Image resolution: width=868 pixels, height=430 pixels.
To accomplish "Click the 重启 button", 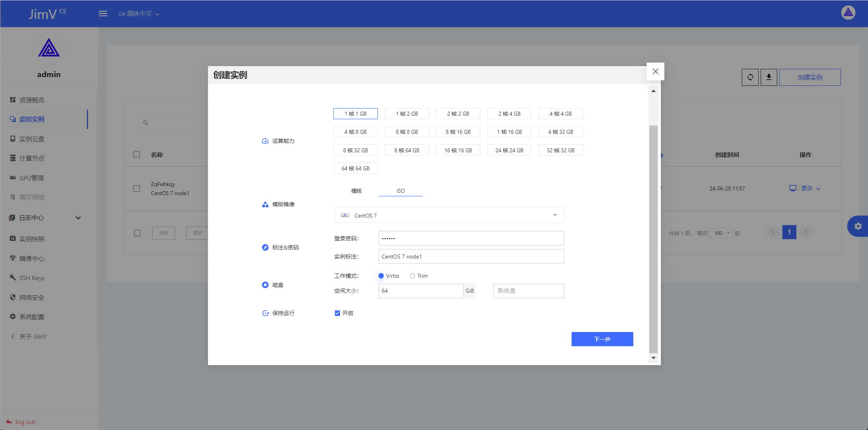I will (x=197, y=233).
